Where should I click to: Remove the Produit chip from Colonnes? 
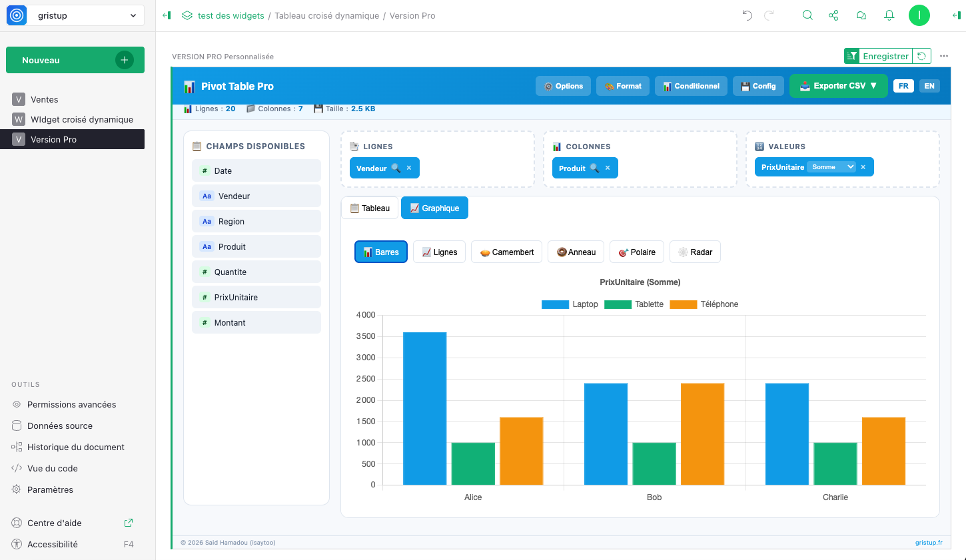click(x=608, y=168)
